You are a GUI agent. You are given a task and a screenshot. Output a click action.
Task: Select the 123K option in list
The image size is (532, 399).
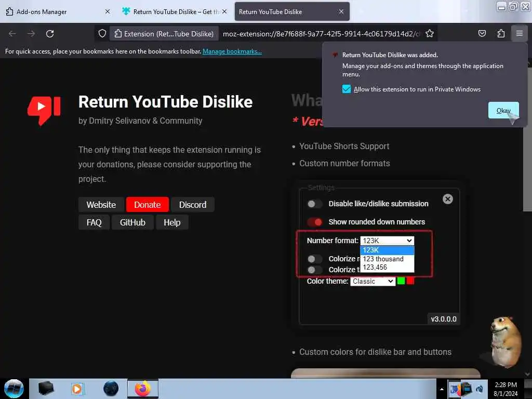click(x=387, y=250)
